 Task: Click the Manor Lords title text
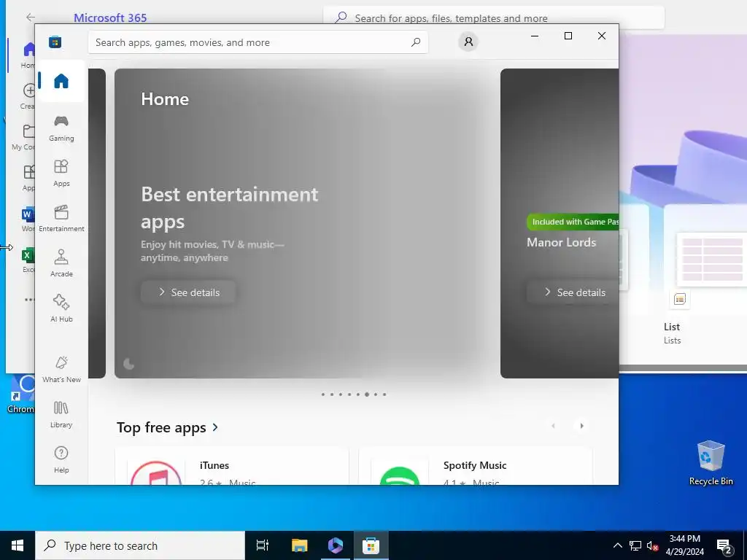[561, 242]
